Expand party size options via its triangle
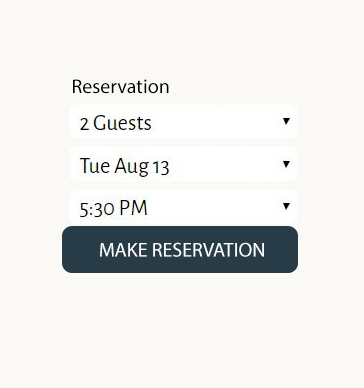 [286, 121]
